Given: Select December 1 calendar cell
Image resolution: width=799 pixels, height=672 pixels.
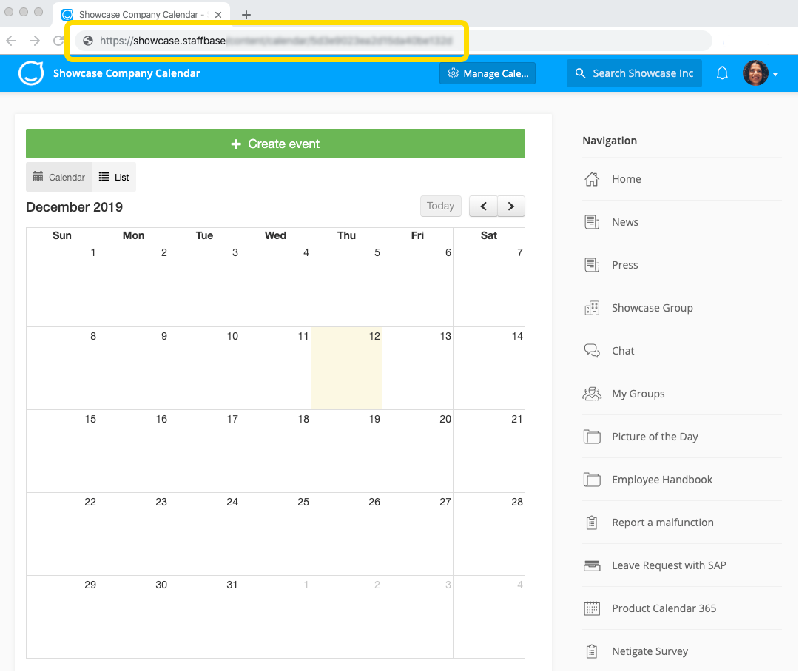Looking at the screenshot, I should (x=62, y=285).
